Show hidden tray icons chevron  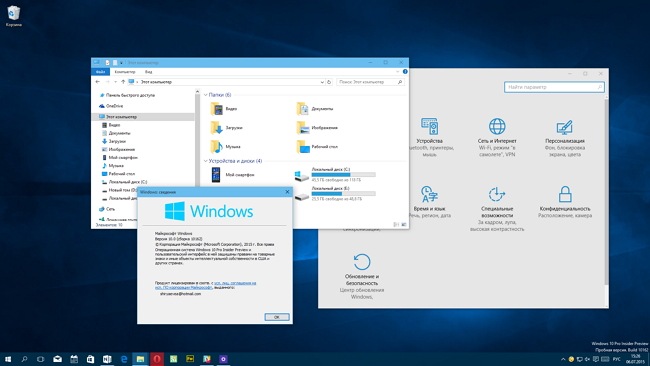pos(563,359)
